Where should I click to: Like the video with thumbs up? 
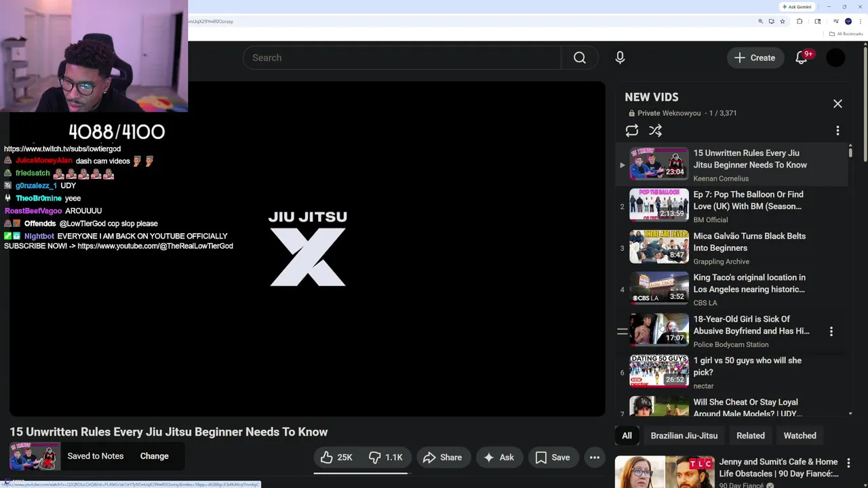[337, 457]
